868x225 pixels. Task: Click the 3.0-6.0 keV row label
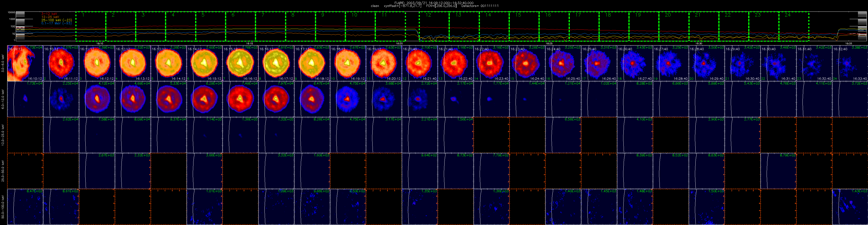3,63
